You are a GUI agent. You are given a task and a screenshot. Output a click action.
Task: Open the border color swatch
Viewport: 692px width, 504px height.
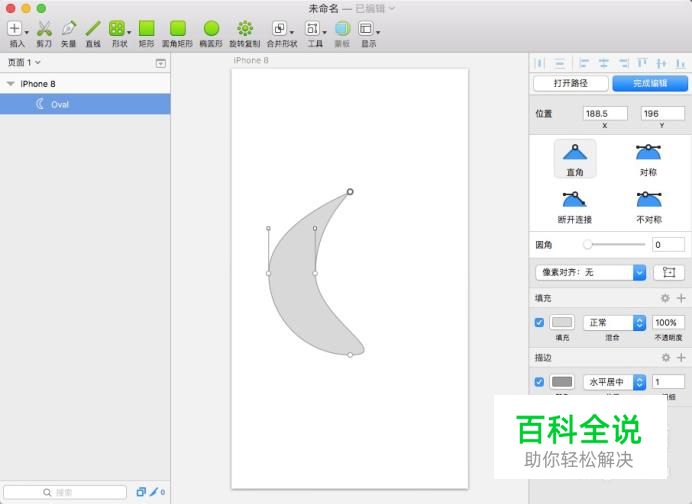point(562,382)
